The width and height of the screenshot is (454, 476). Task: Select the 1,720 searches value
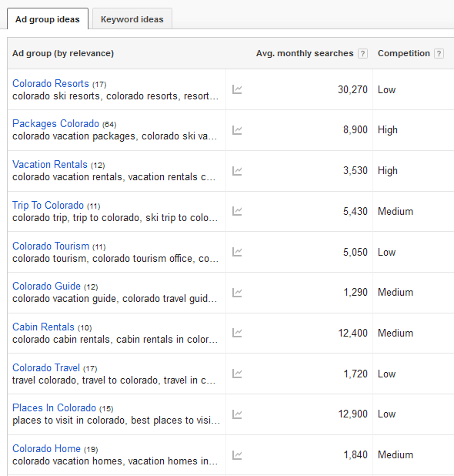pos(356,374)
